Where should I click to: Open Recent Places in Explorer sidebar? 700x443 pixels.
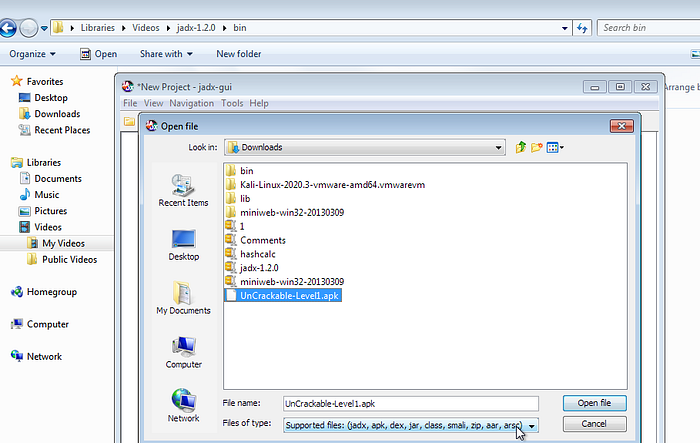click(54, 130)
